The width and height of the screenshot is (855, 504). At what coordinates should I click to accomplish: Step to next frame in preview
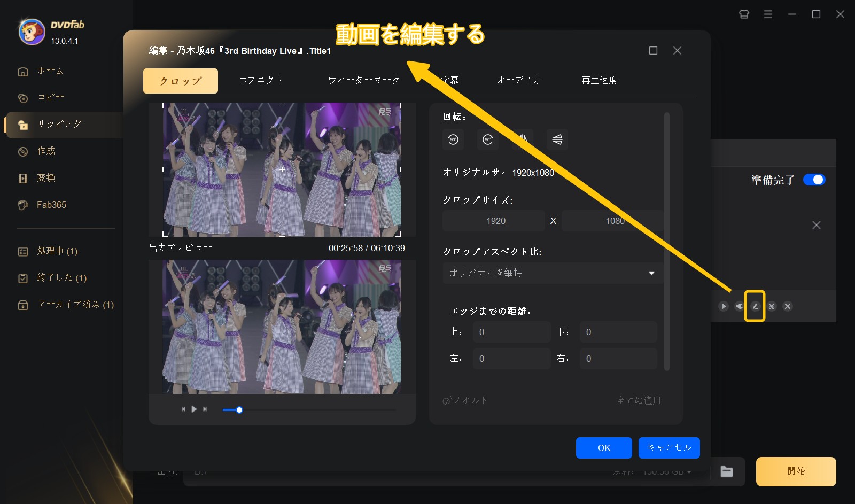coord(205,409)
